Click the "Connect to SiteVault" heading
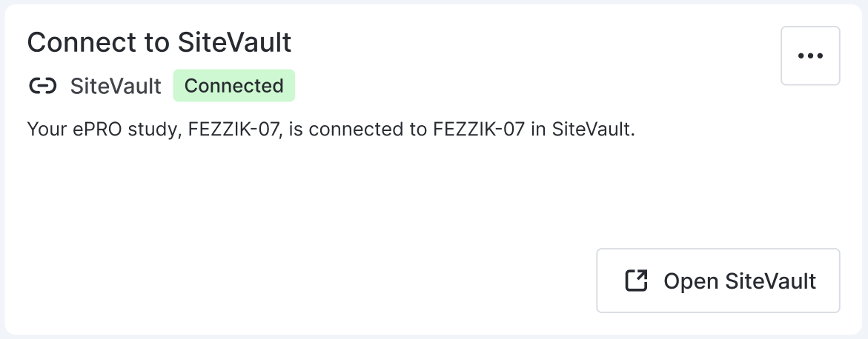 (x=159, y=42)
